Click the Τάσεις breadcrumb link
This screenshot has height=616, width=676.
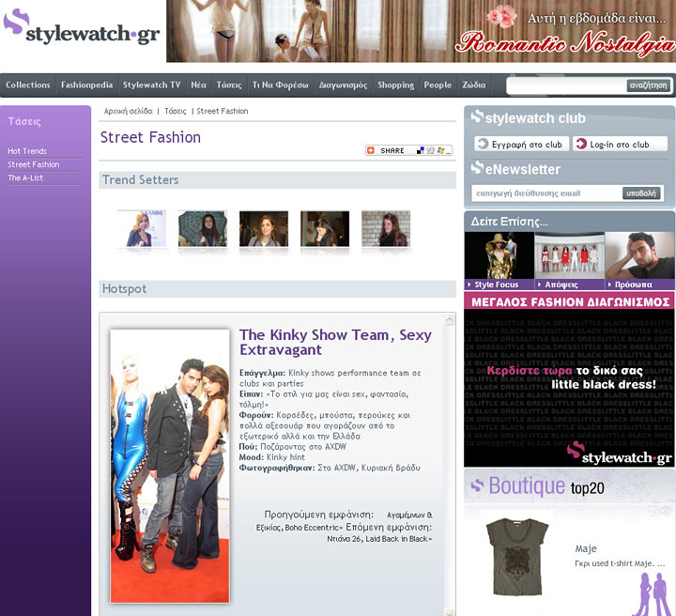pyautogui.click(x=176, y=111)
